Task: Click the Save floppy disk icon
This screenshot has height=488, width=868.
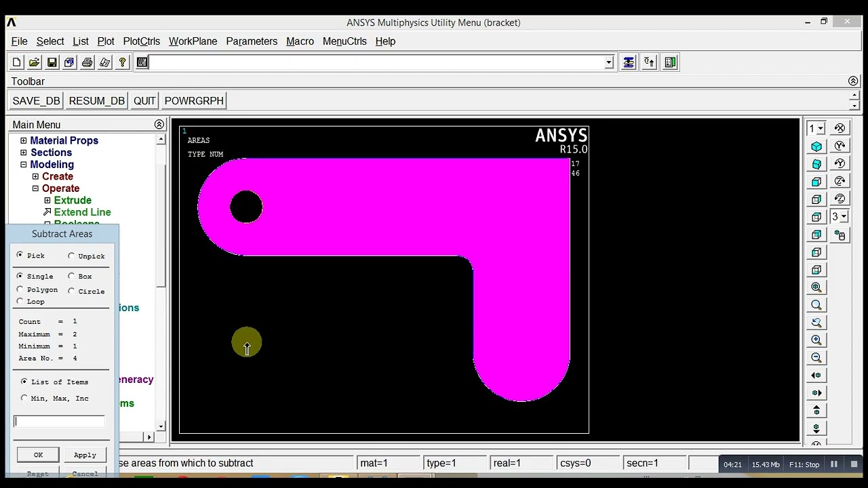Action: [52, 62]
